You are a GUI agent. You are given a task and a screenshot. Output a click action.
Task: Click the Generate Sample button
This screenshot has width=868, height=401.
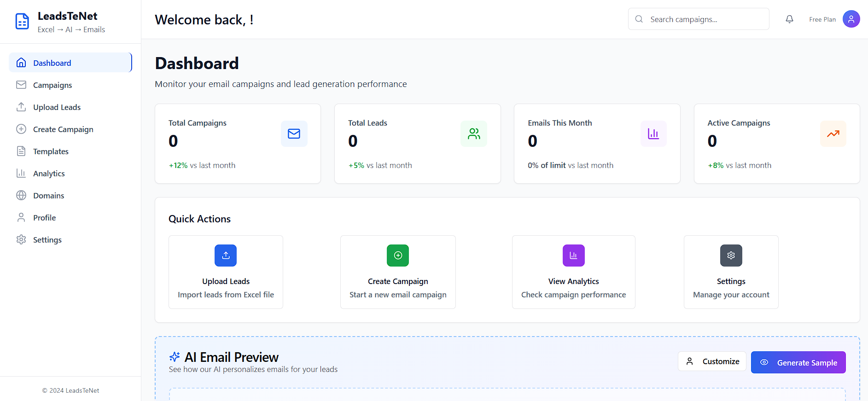798,362
